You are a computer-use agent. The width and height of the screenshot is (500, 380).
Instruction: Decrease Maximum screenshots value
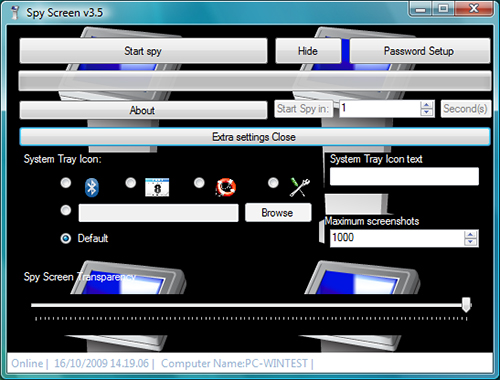pyautogui.click(x=470, y=242)
